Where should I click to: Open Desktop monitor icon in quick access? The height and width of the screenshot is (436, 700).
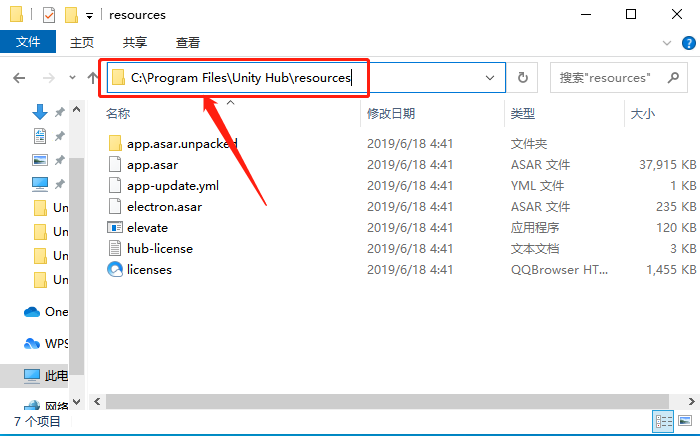(40, 184)
